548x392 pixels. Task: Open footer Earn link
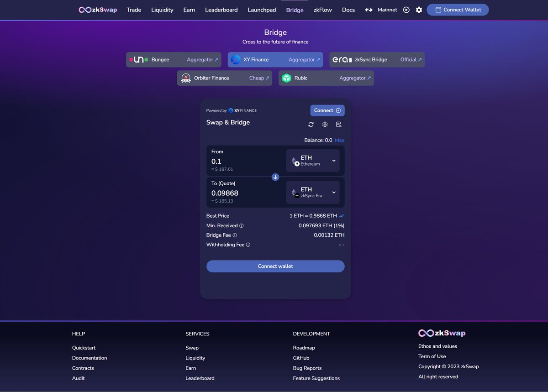(191, 368)
